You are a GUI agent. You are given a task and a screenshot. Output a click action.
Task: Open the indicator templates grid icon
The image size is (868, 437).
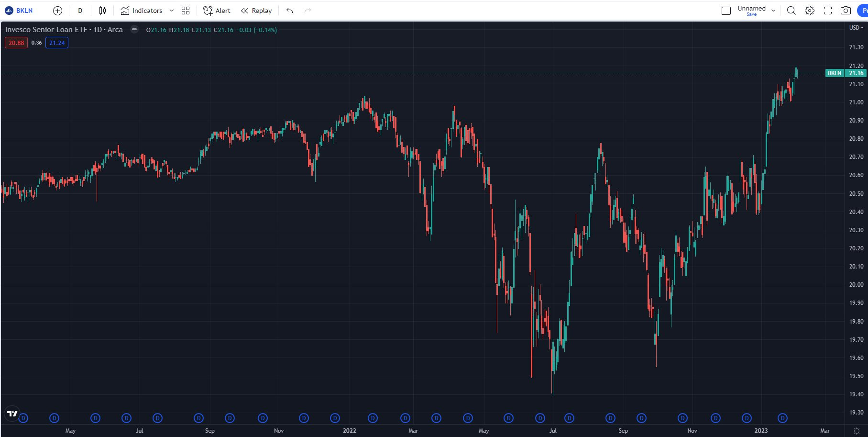pos(186,11)
